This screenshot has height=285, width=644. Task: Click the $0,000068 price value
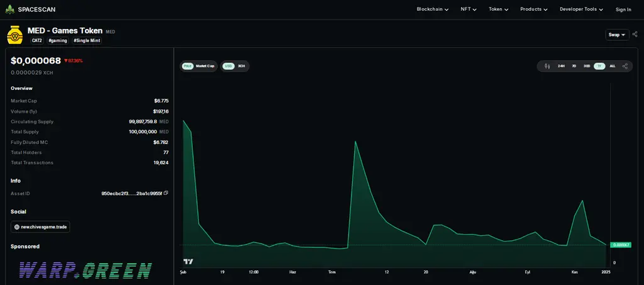point(36,61)
